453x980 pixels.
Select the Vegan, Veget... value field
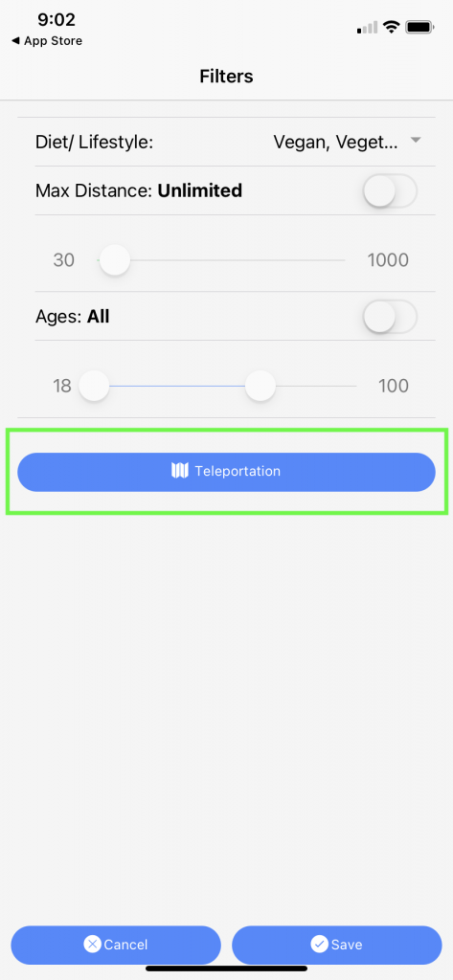335,142
